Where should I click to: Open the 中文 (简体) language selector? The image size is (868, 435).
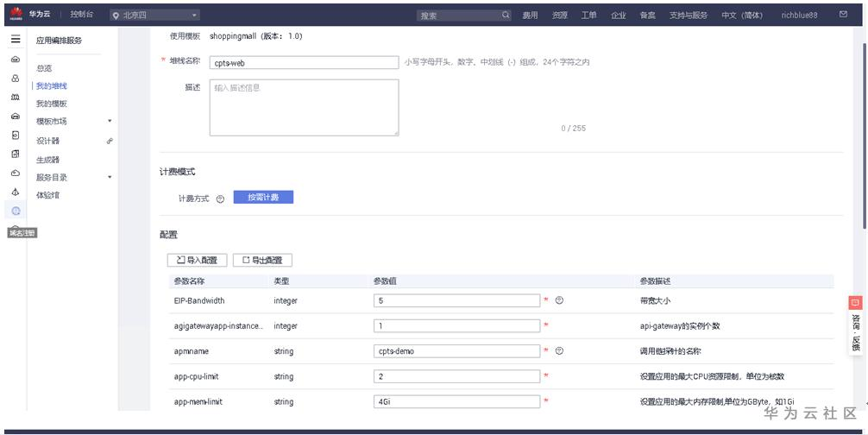tap(742, 16)
